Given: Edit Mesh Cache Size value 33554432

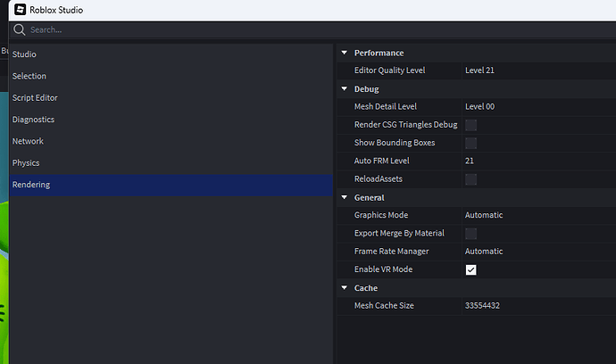Looking at the screenshot, I should 539,305.
